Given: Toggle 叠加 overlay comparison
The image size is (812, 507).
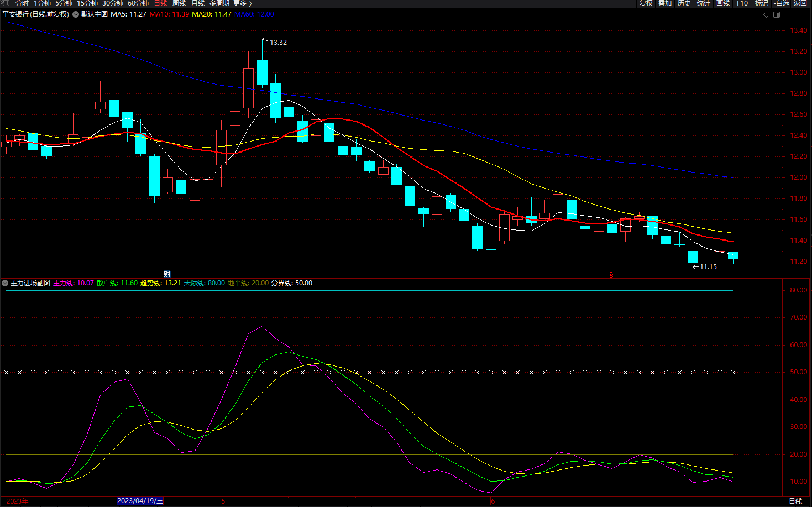Looking at the screenshot, I should [665, 3].
